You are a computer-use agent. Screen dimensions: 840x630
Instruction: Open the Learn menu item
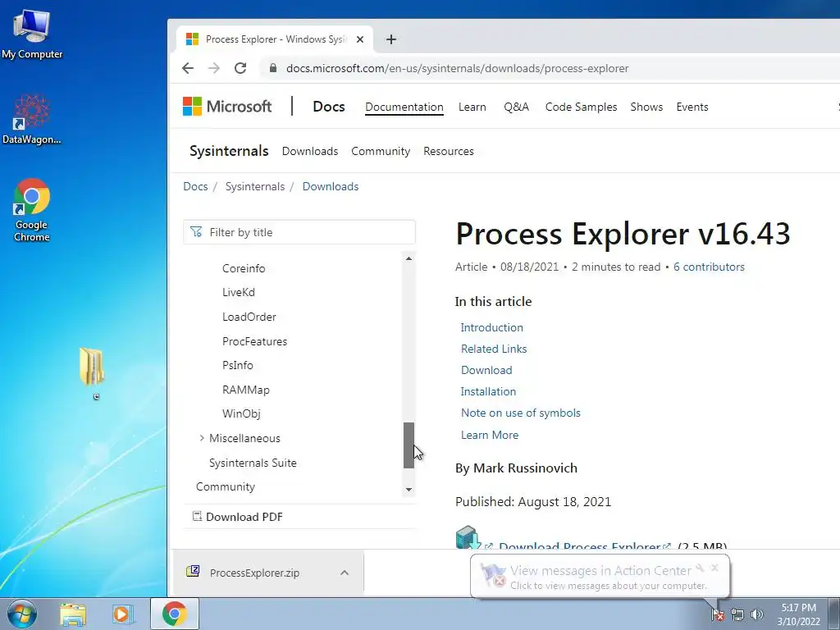[x=472, y=107]
